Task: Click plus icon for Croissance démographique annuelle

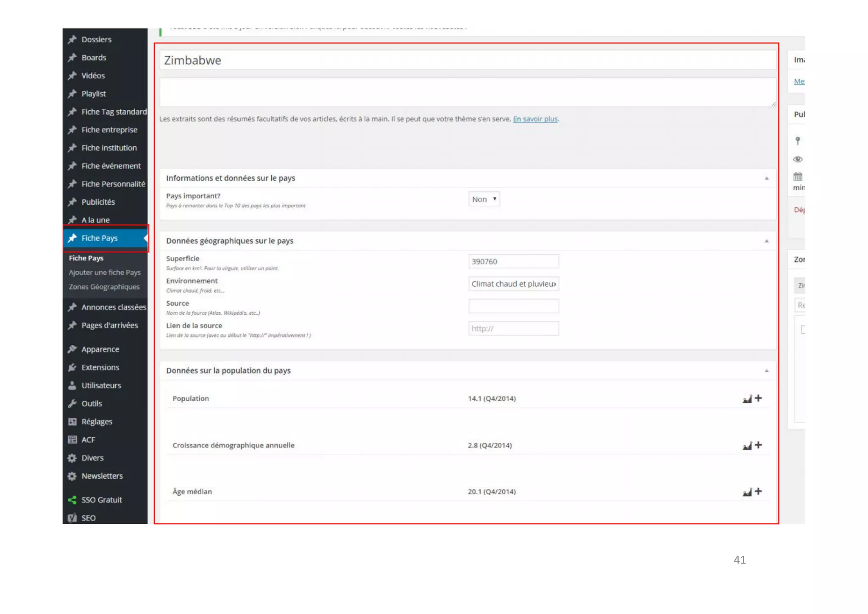Action: coord(758,445)
